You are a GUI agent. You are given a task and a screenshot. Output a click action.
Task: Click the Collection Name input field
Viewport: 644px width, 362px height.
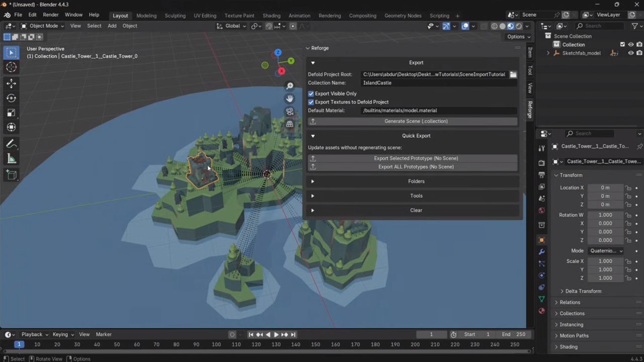438,83
